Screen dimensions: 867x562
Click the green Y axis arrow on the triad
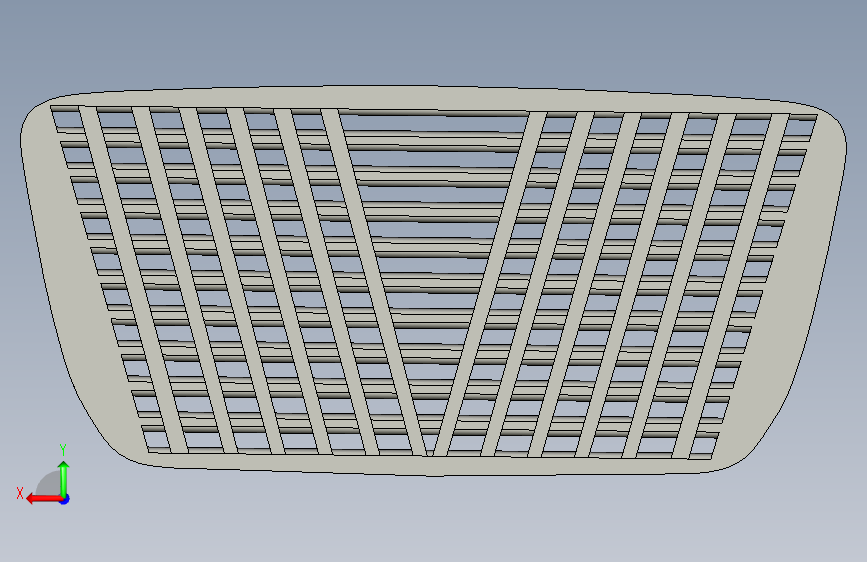click(x=64, y=478)
